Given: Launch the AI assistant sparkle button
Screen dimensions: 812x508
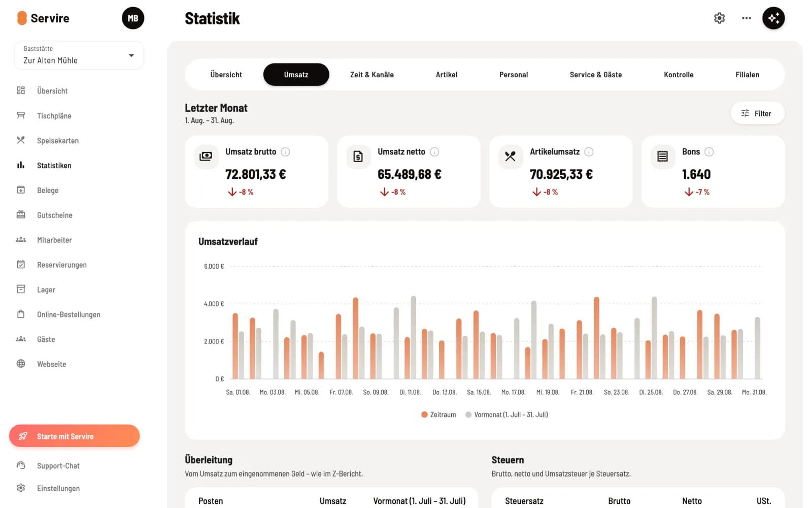Looking at the screenshot, I should [773, 18].
